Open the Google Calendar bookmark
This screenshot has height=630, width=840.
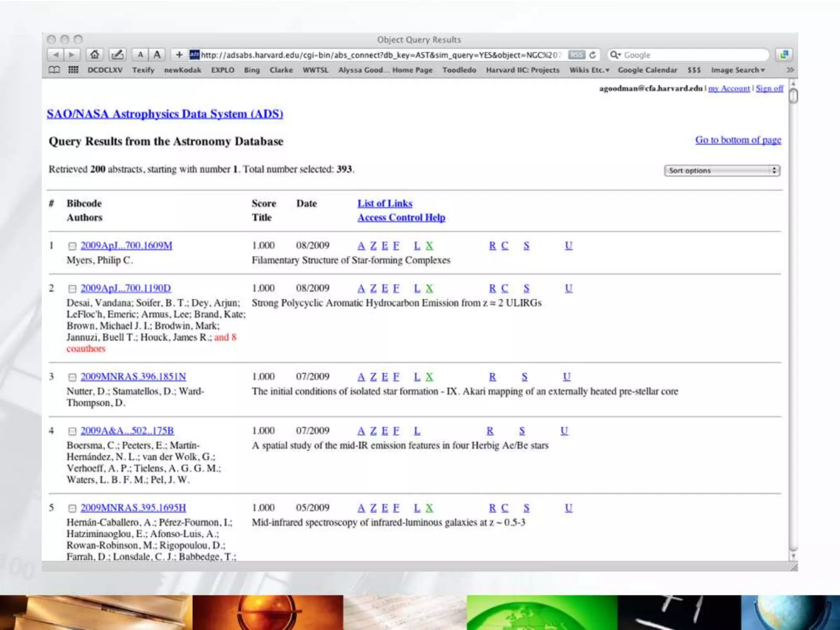click(x=647, y=70)
